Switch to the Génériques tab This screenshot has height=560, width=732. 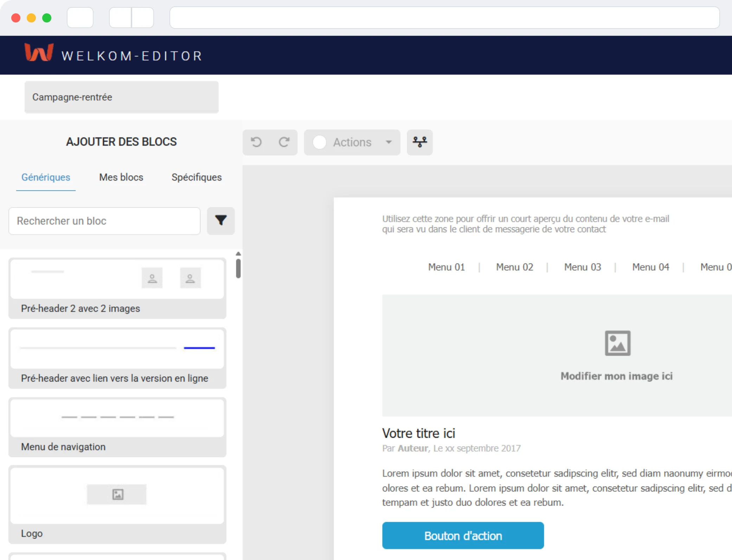pos(46,177)
